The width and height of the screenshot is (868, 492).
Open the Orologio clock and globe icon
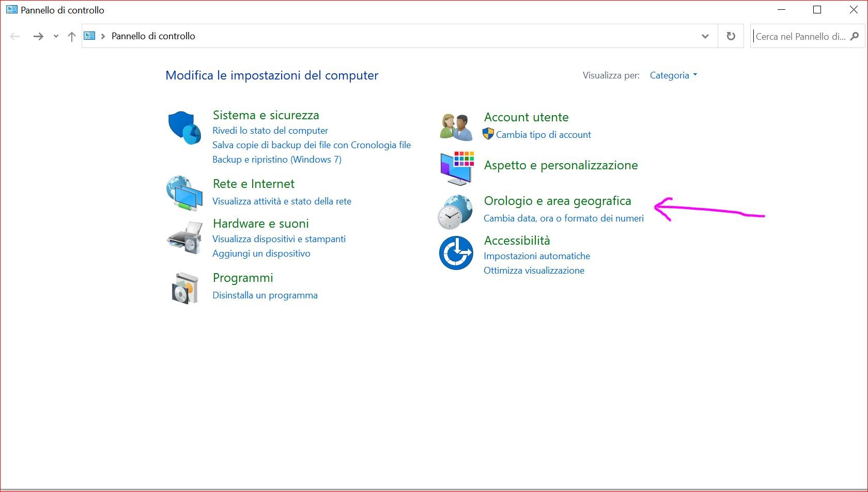coord(455,212)
